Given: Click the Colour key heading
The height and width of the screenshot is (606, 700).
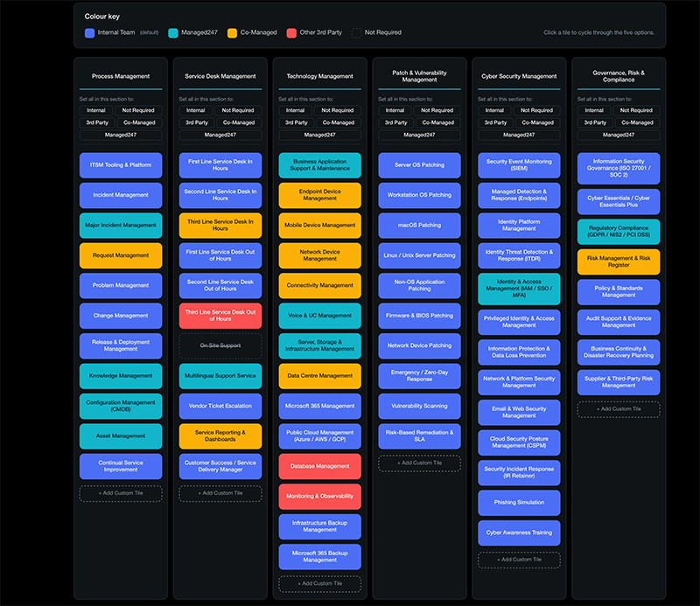Looking at the screenshot, I should [x=102, y=17].
